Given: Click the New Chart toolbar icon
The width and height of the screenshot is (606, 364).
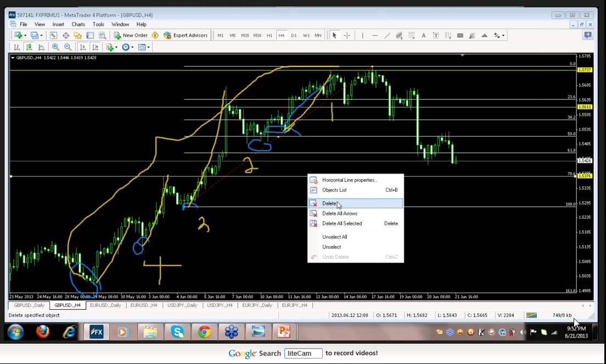Looking at the screenshot, I should click(18, 35).
